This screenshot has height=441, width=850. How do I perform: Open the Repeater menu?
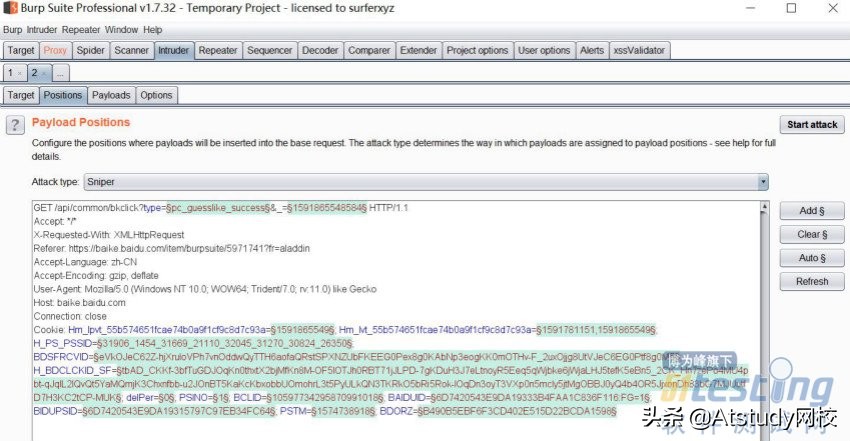pyautogui.click(x=81, y=30)
